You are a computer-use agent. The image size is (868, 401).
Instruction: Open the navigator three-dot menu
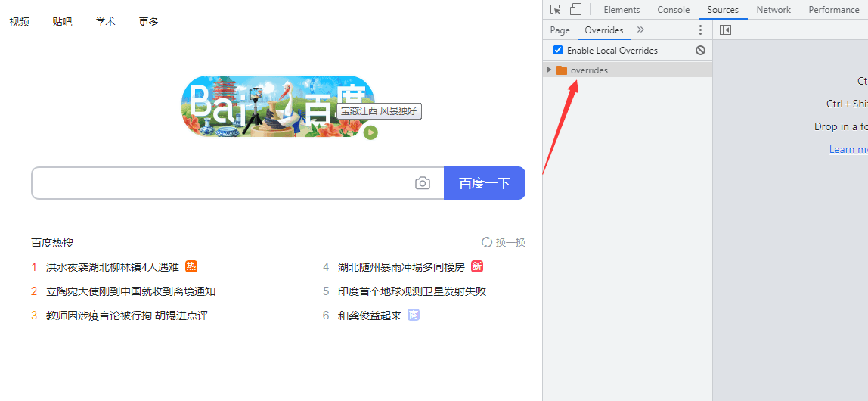700,30
